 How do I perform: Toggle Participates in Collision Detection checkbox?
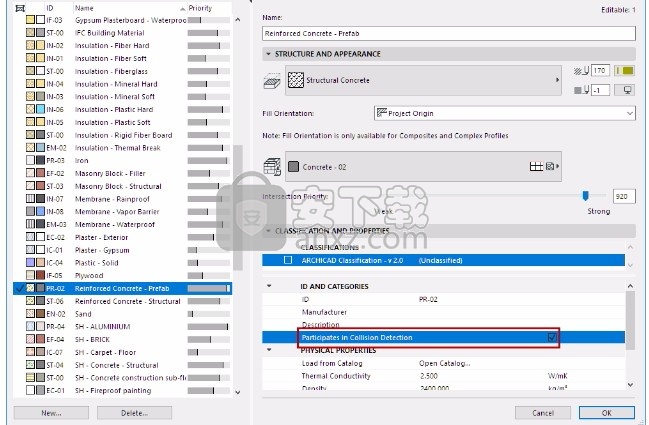(552, 337)
